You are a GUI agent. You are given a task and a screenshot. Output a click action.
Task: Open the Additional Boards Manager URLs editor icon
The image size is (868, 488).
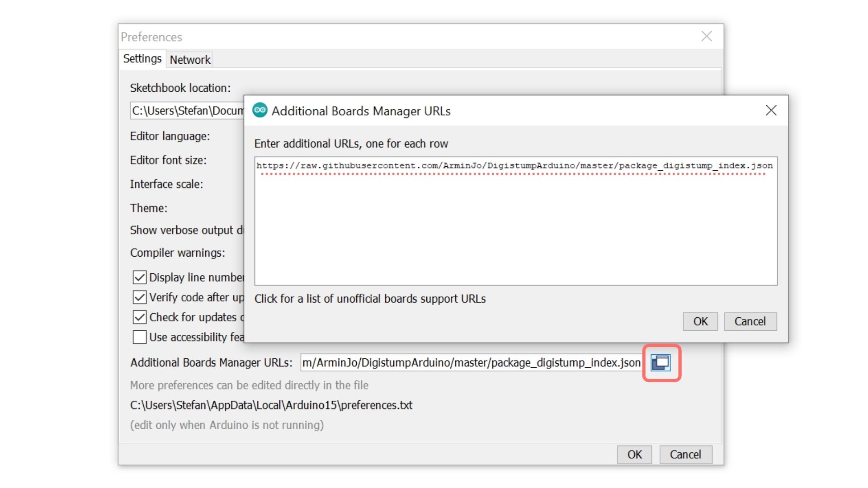point(660,363)
